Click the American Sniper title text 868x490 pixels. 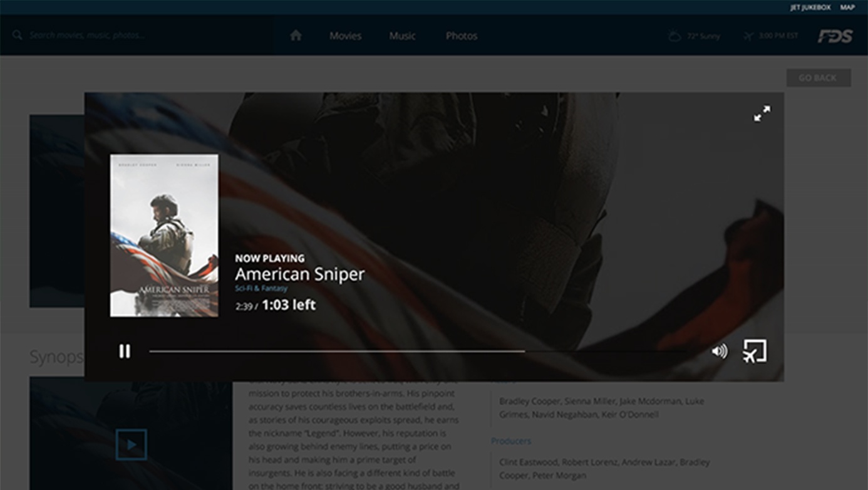(x=299, y=274)
